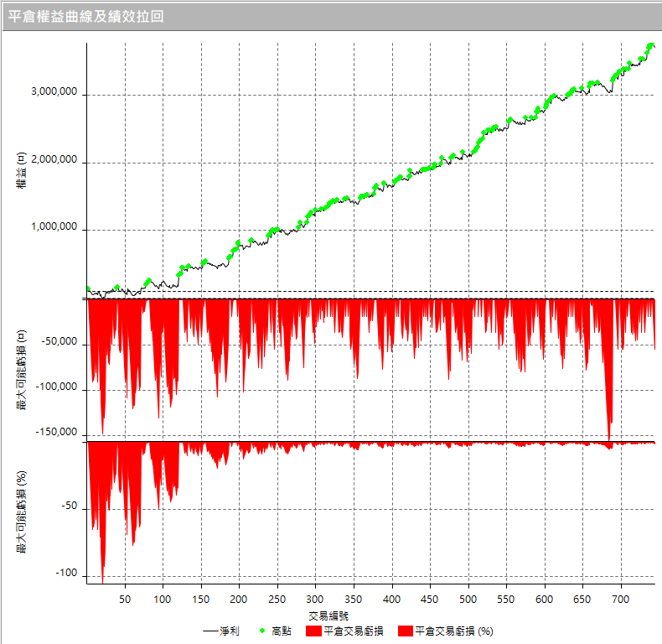Select the 最大可能虧損 (%) vertical axis label
The image size is (662, 644).
[x=19, y=512]
